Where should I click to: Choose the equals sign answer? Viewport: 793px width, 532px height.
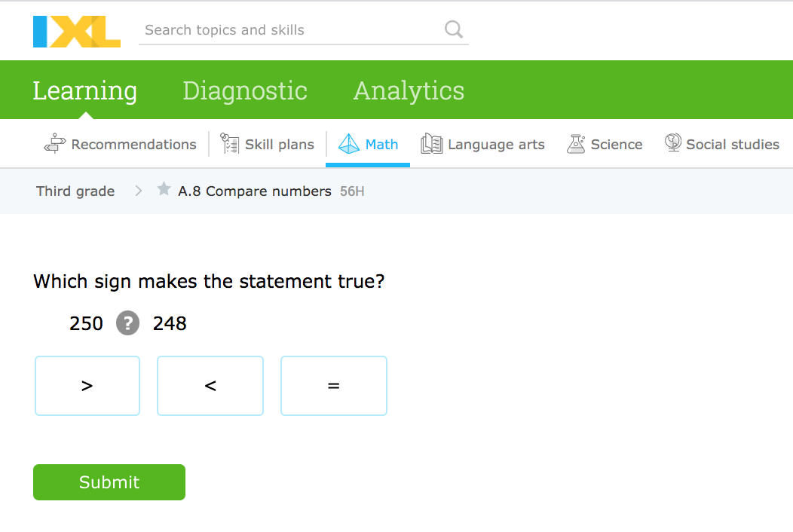[334, 386]
